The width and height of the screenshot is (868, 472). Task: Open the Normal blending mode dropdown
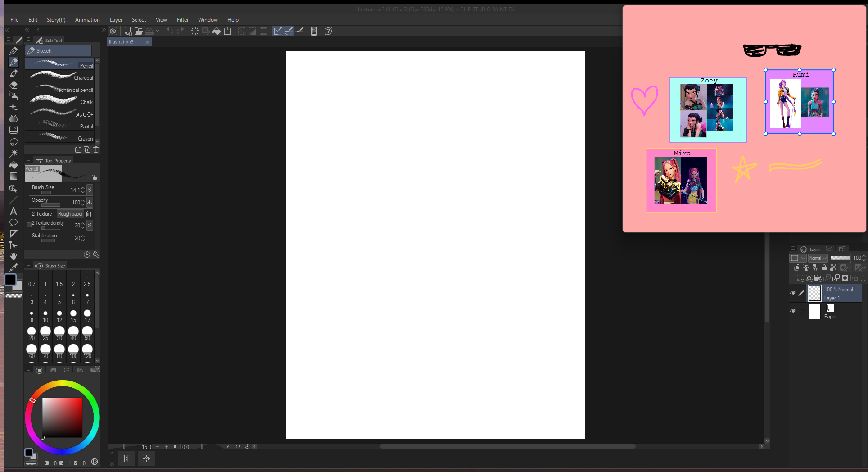tap(818, 258)
